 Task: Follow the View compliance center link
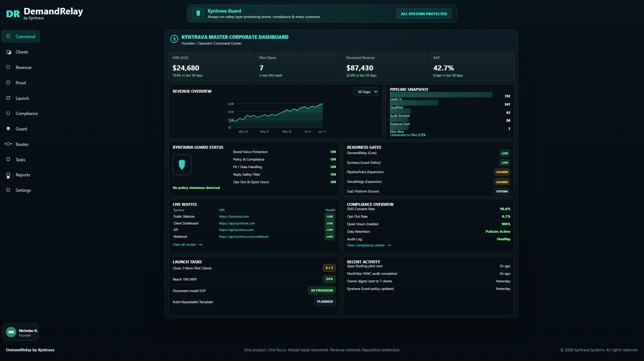[x=369, y=245]
